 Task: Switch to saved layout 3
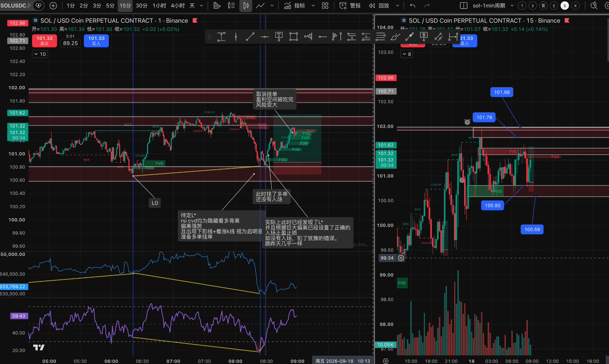pyautogui.click(x=533, y=6)
